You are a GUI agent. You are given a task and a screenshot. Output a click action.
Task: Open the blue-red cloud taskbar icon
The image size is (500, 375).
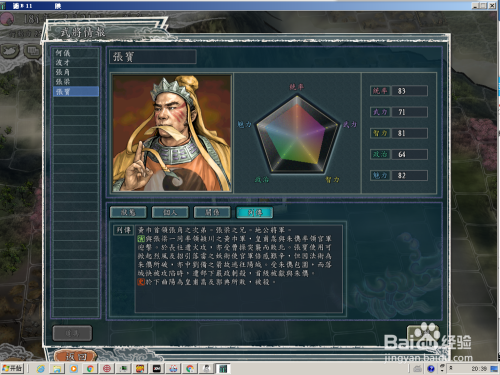point(173,369)
